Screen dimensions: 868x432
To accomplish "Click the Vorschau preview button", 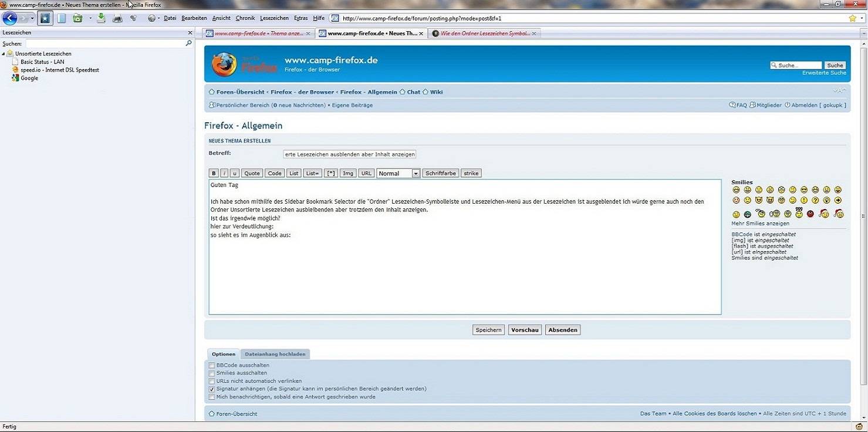I will 525,330.
